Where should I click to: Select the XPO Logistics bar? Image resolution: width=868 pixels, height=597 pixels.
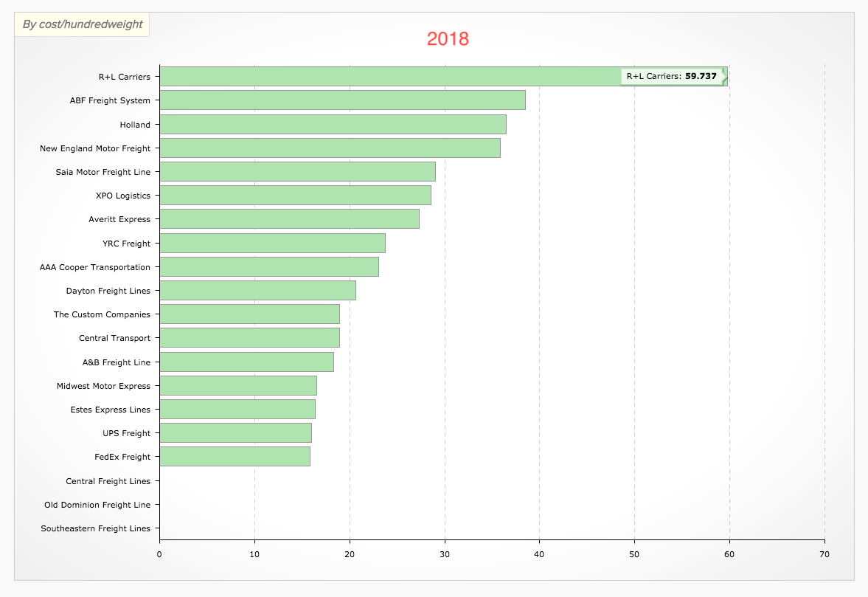tap(296, 196)
